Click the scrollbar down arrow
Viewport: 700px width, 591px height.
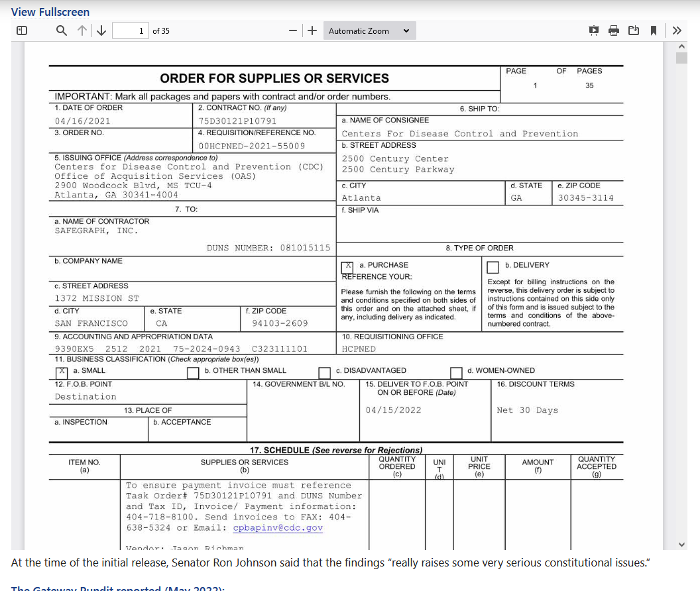click(681, 545)
